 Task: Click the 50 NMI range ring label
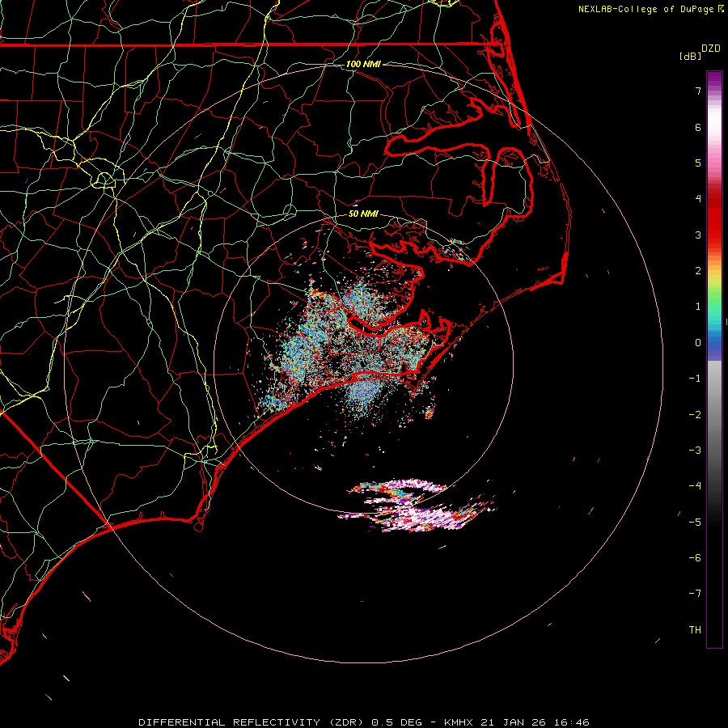363,214
